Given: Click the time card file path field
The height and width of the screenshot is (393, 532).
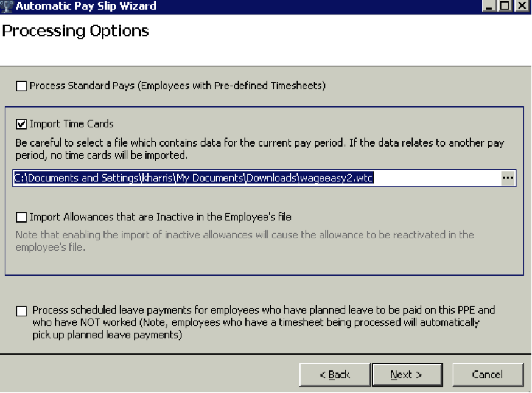Looking at the screenshot, I should [256, 178].
